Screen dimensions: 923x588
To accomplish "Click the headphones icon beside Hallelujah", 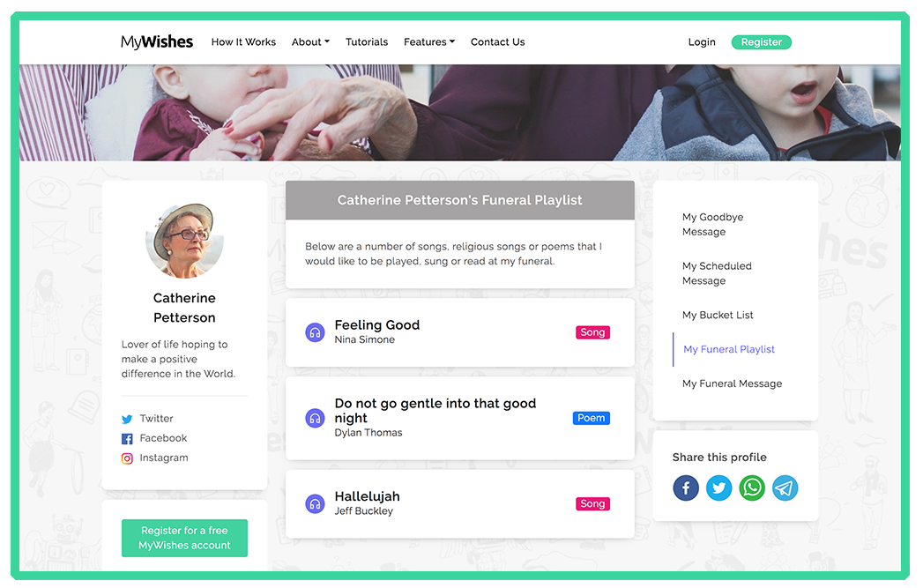I will (315, 503).
